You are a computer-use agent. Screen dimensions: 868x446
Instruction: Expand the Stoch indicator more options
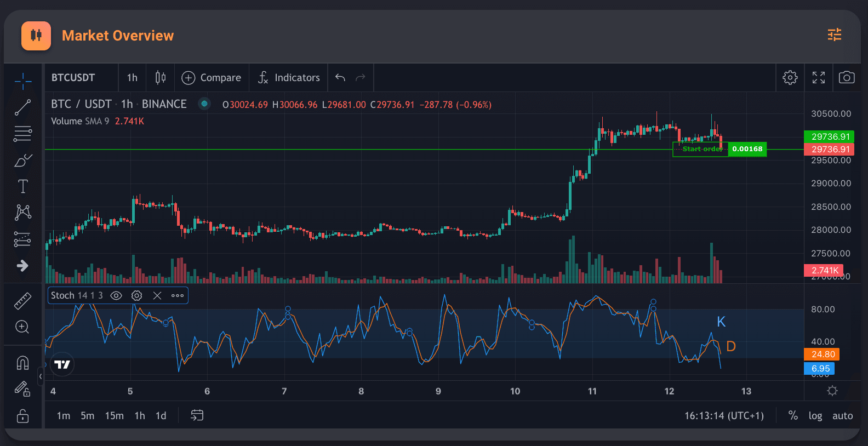178,296
